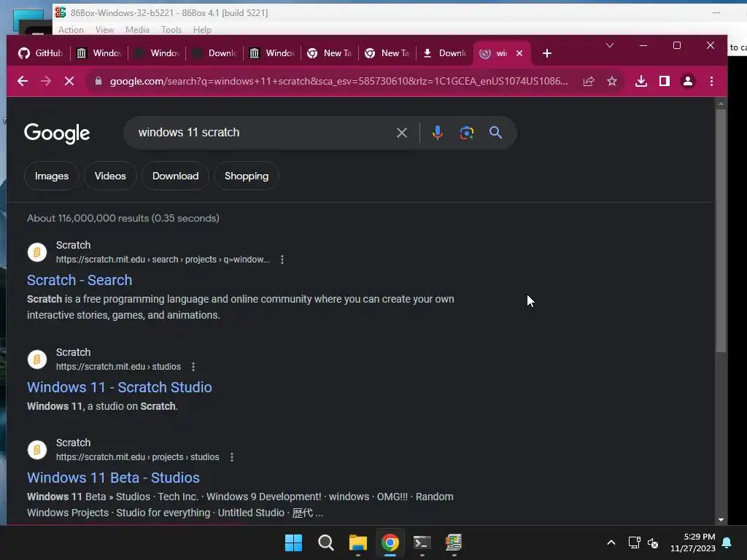Click the notification bell in system tray
The width and height of the screenshot is (747, 560).
(727, 542)
